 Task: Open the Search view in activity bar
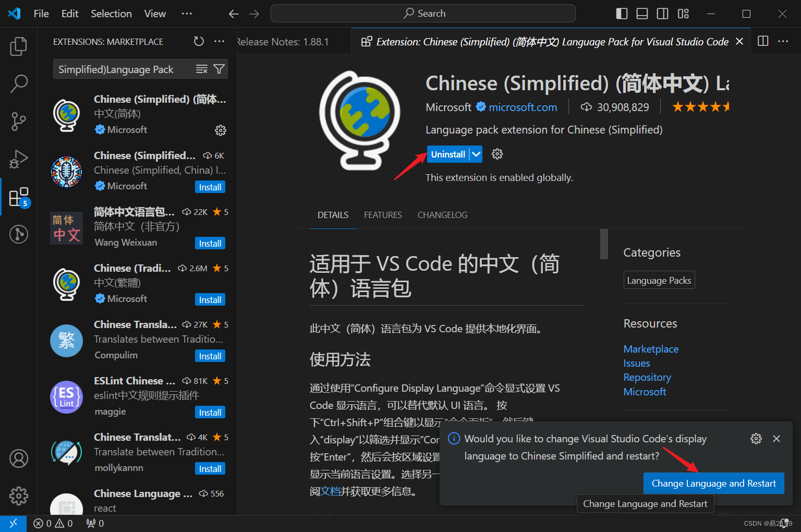19,83
